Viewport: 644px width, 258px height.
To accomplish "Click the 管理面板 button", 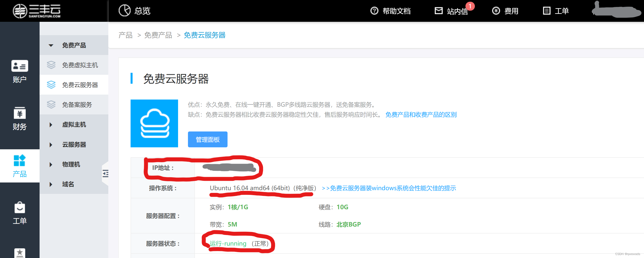I will pos(208,139).
